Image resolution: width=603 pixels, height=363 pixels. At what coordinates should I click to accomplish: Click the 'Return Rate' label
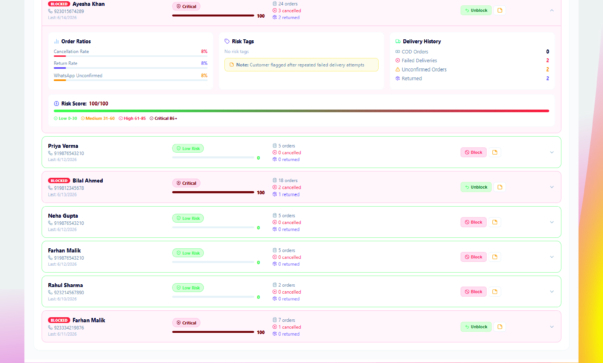tap(65, 63)
